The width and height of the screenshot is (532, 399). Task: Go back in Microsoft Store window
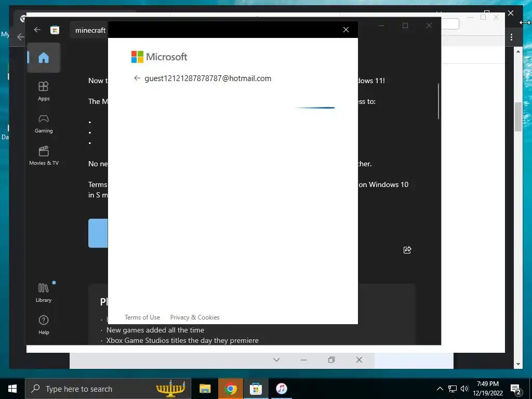click(37, 30)
